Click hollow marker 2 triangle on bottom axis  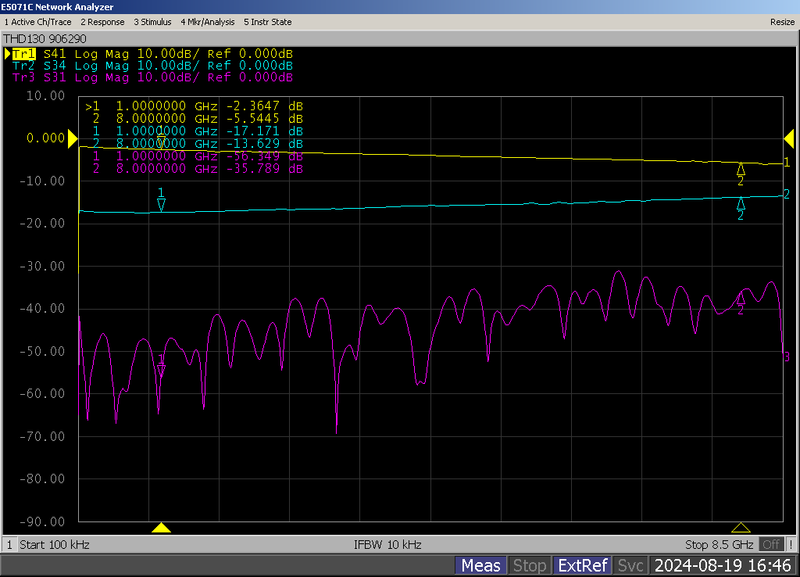coord(740,527)
